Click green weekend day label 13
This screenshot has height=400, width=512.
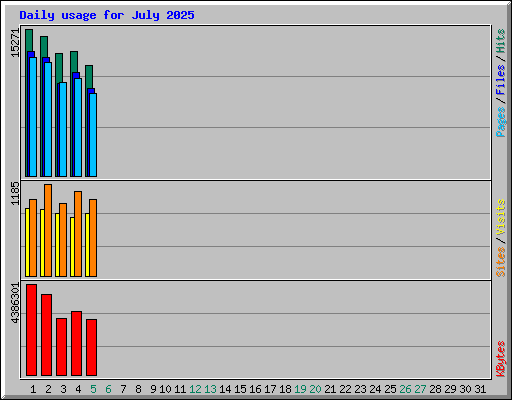pos(210,389)
